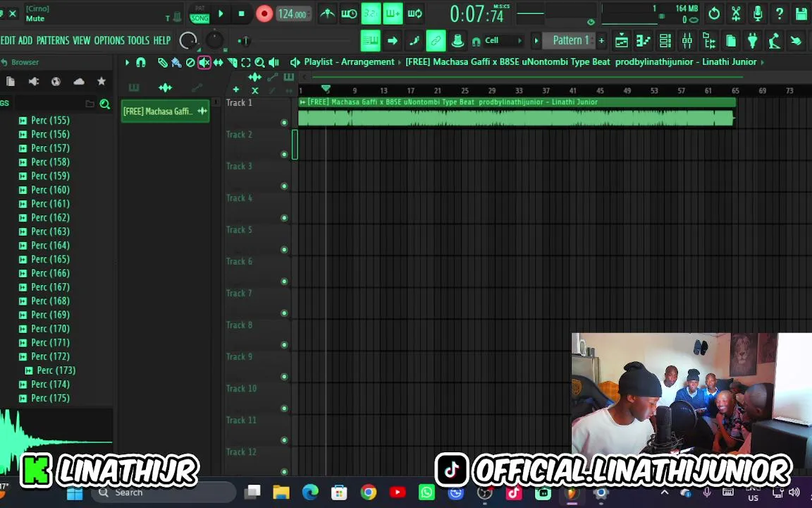Screen dimensions: 812x508
Task: Open the project picker tree icon
Action: tap(709, 40)
